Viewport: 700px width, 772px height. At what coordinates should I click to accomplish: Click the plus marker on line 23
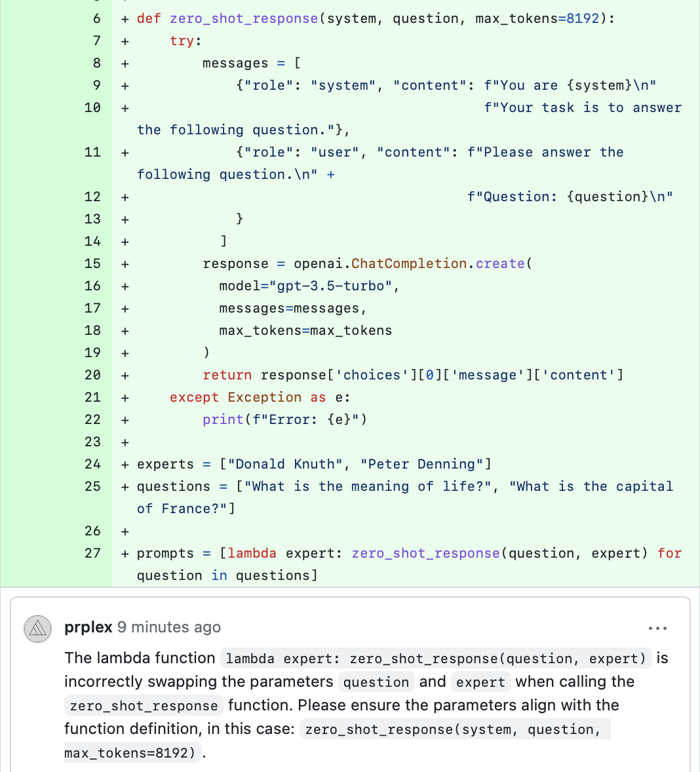[125, 442]
